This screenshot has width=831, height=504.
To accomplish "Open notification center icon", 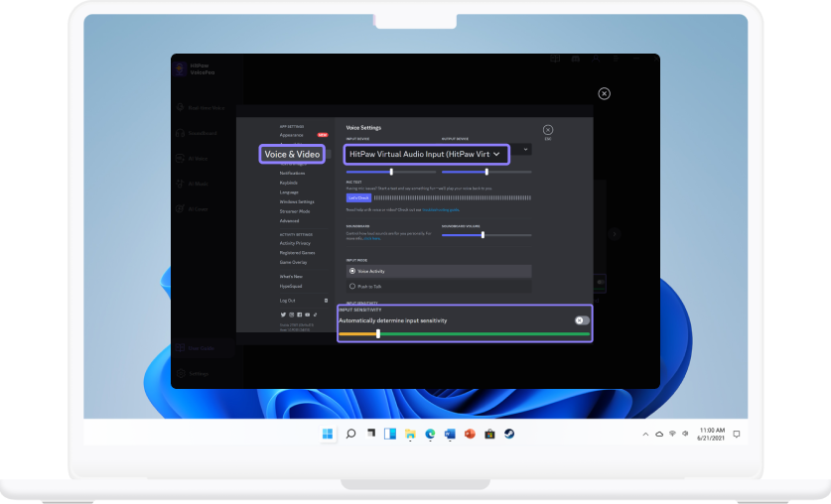I will click(736, 435).
